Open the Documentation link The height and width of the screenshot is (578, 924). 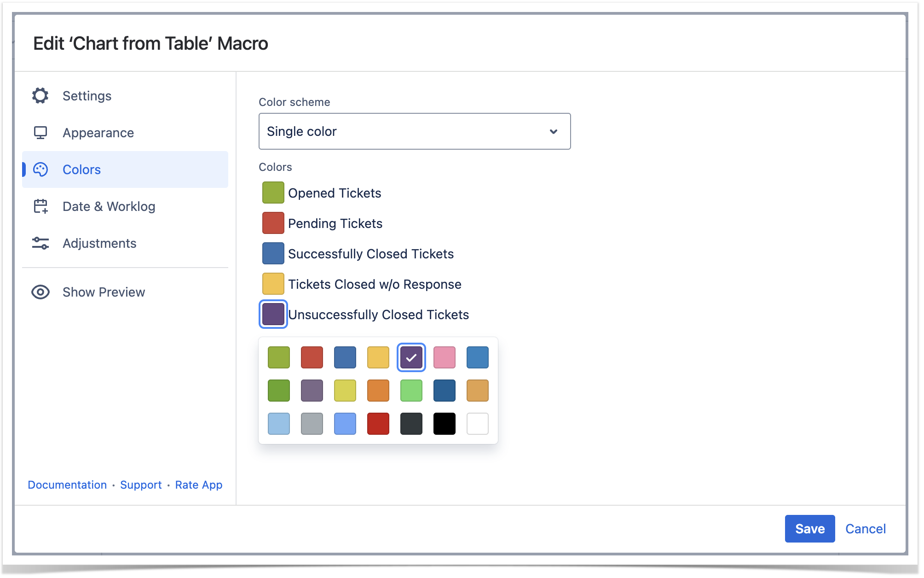point(67,485)
